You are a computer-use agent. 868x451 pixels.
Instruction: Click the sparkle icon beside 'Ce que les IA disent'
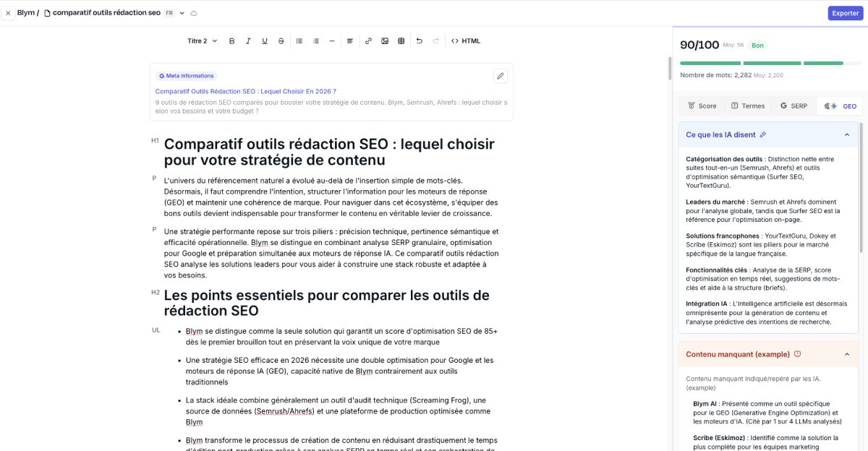point(762,134)
